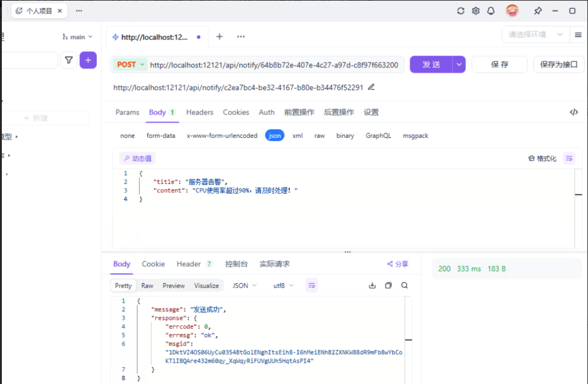Search the response with magnifier icon

click(x=405, y=285)
